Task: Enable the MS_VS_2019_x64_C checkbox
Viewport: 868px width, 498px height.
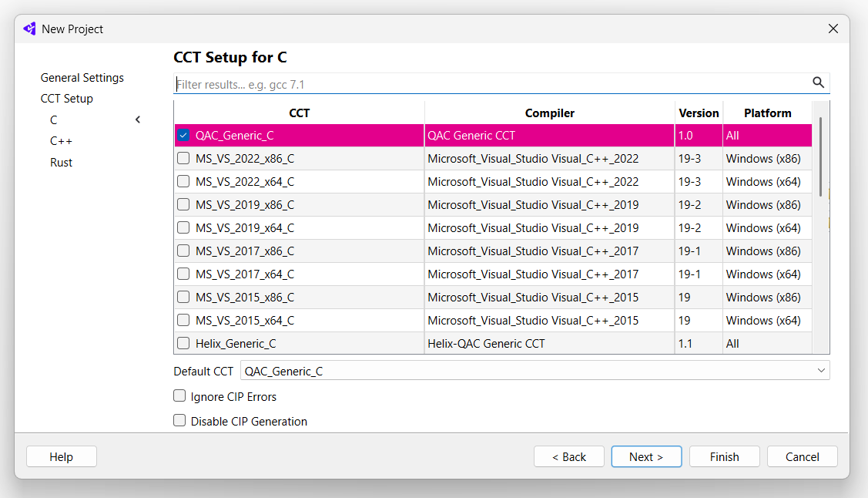Action: [x=183, y=227]
